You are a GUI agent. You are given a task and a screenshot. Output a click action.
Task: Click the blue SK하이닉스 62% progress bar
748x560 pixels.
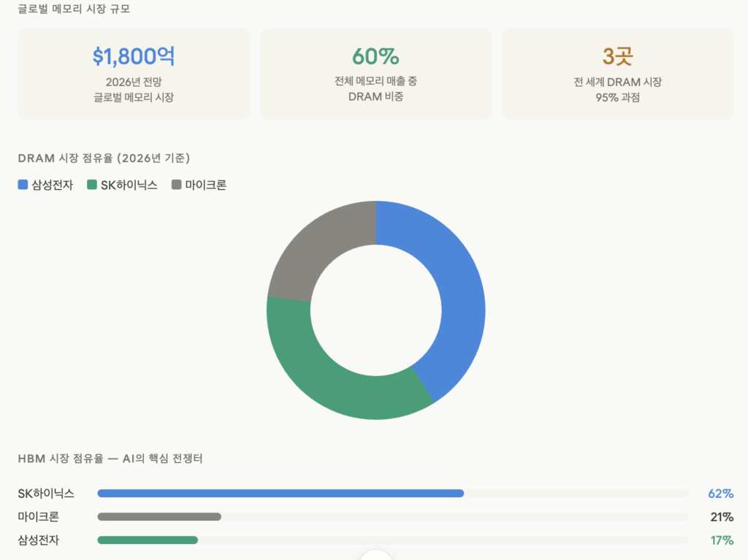click(x=280, y=494)
